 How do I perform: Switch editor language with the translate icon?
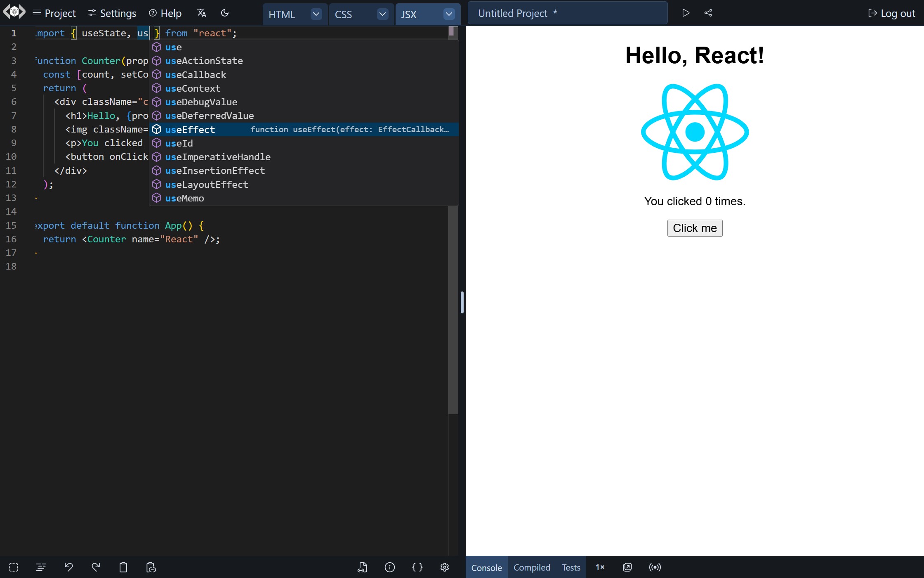202,13
